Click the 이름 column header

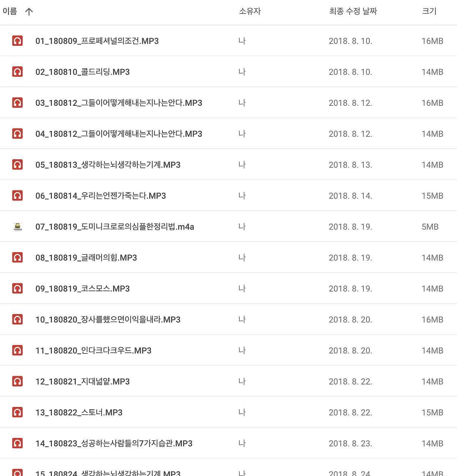coord(10,11)
